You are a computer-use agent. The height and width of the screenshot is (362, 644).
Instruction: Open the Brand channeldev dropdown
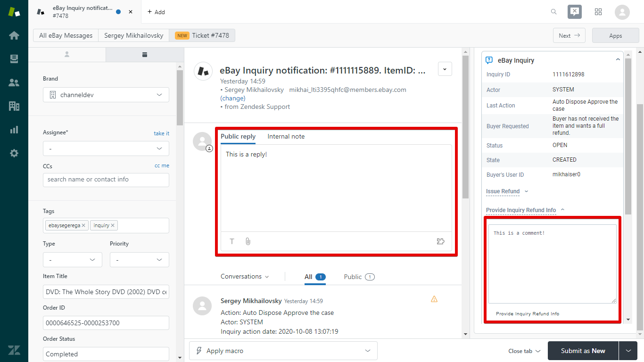click(106, 95)
